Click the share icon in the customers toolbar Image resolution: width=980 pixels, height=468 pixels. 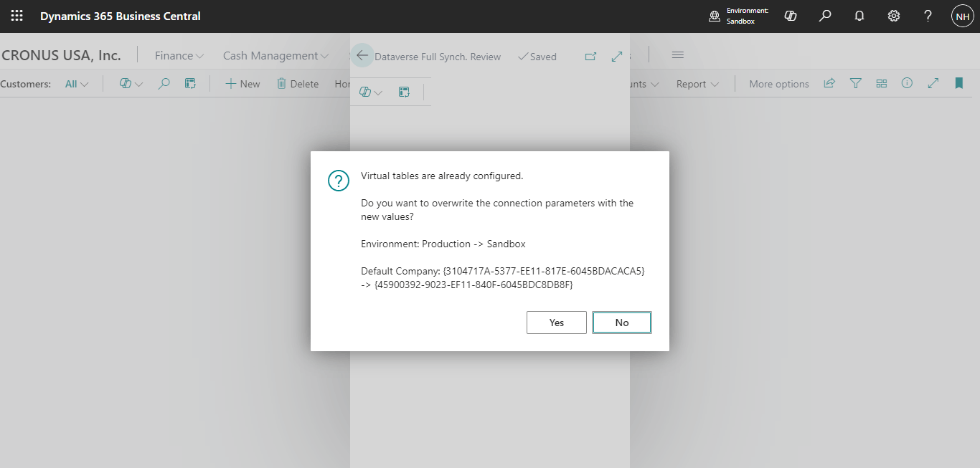pyautogui.click(x=829, y=84)
